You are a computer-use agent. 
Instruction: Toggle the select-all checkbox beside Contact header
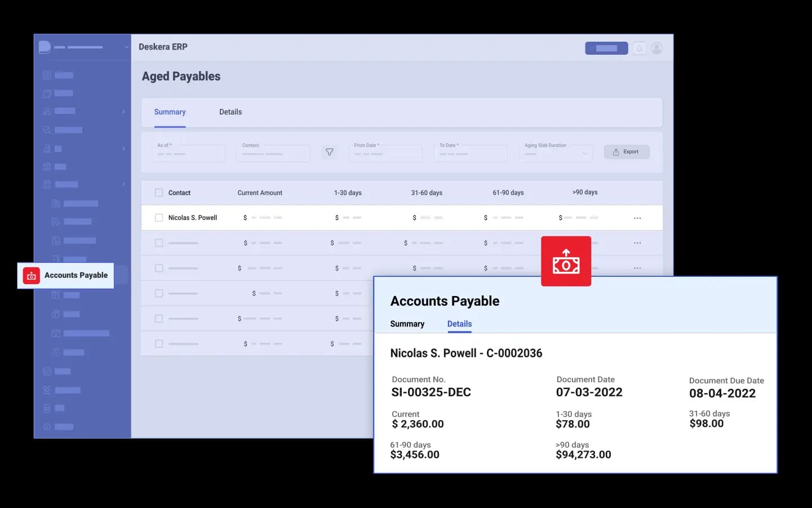pyautogui.click(x=159, y=193)
